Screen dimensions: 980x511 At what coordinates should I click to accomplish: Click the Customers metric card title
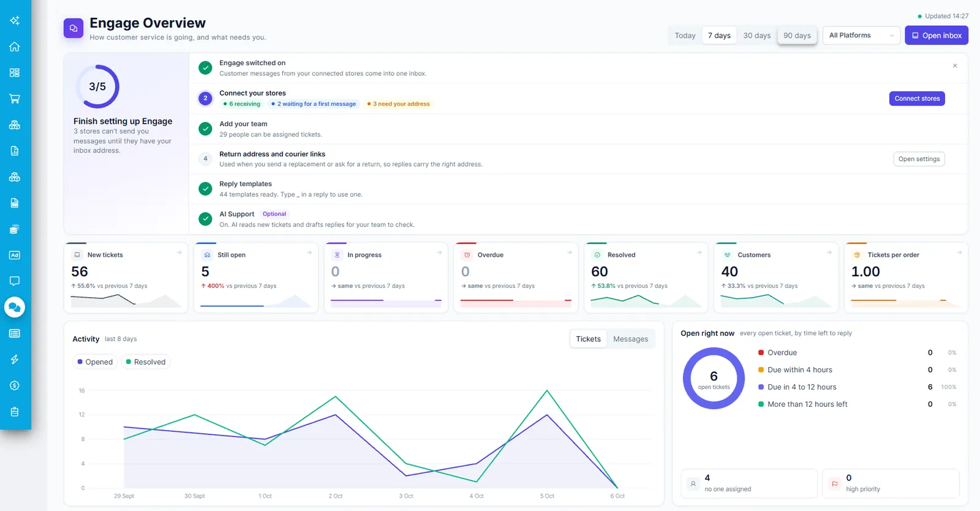click(x=754, y=255)
